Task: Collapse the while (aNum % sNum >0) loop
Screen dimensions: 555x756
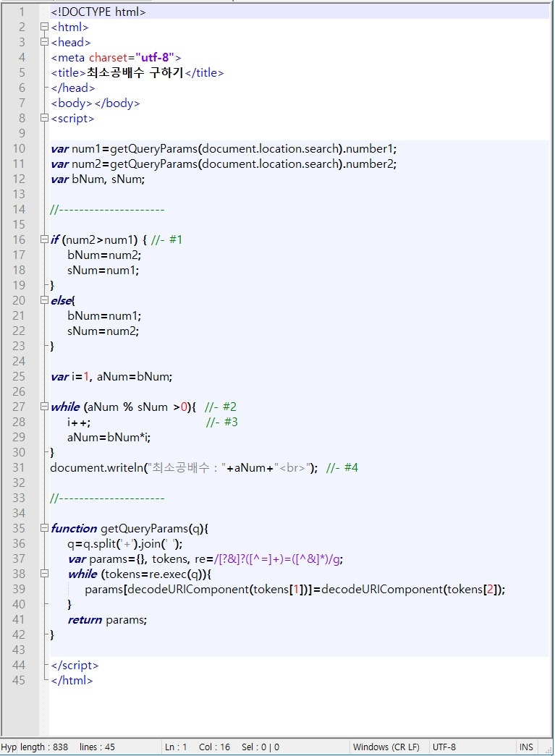Action: [x=44, y=407]
